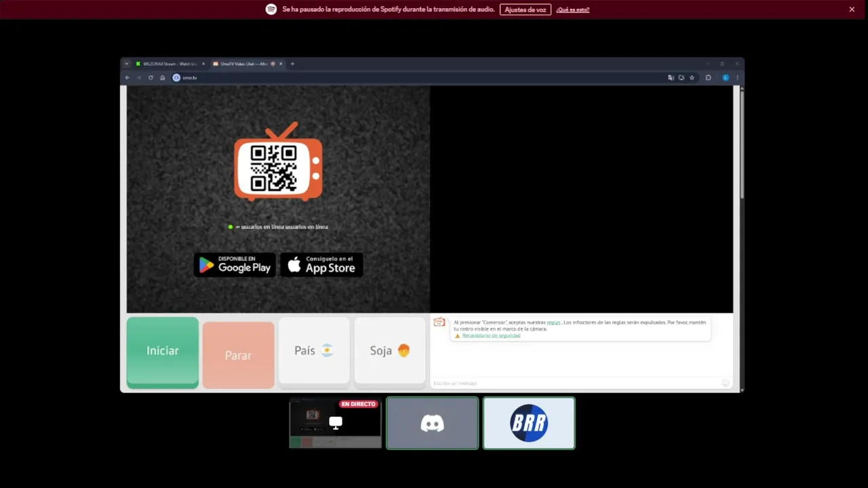This screenshot has height=488, width=868.
Task: Click the OmeTV QR code TV logo
Action: (x=278, y=163)
